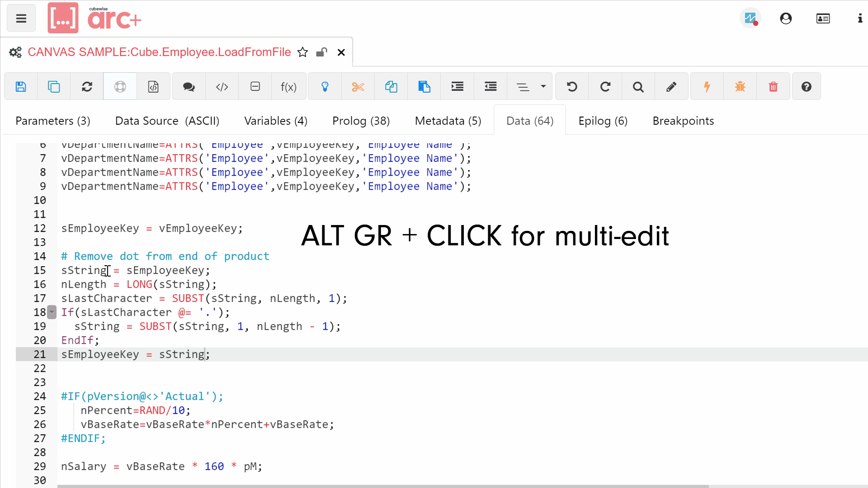The width and height of the screenshot is (868, 488).
Task: Cut the selected code with the scissors icon
Action: [x=358, y=86]
